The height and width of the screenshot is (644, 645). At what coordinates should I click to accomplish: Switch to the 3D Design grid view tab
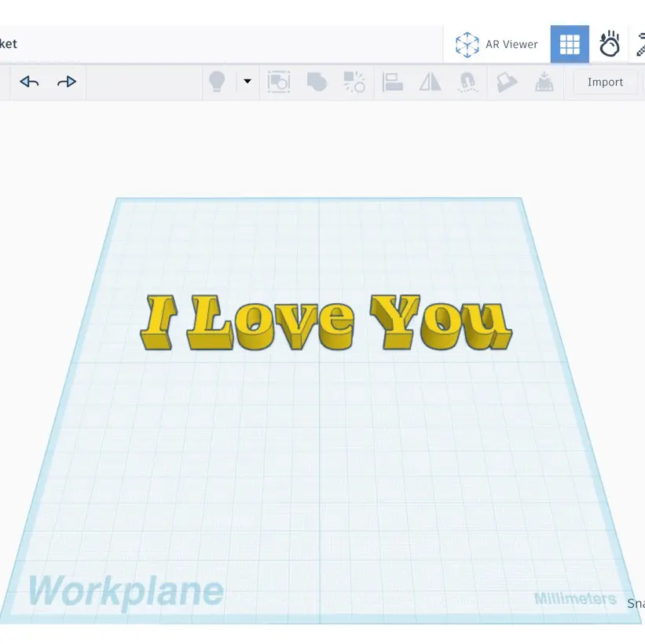[570, 44]
